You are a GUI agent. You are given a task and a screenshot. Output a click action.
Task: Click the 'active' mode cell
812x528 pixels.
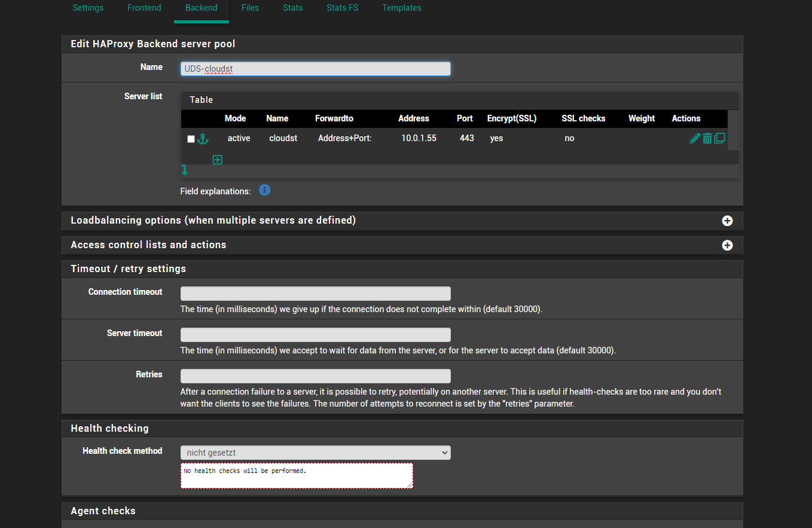239,138
